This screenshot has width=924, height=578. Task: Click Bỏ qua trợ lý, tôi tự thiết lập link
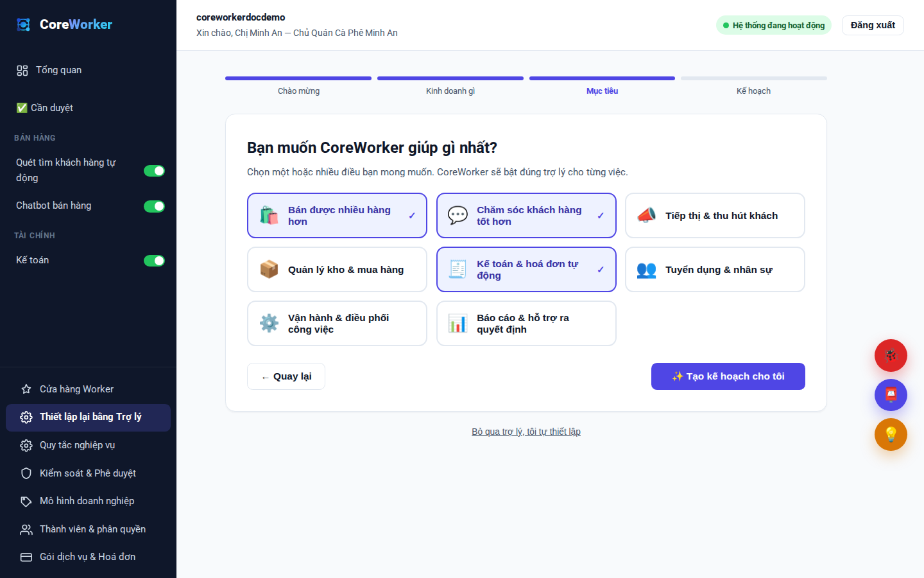pos(526,432)
